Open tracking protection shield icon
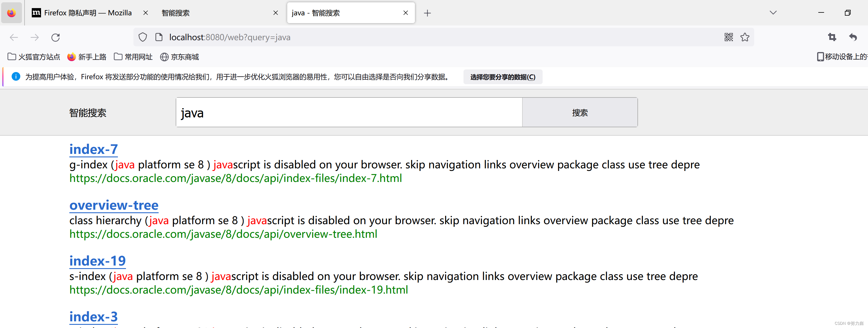868x328 pixels. click(143, 37)
